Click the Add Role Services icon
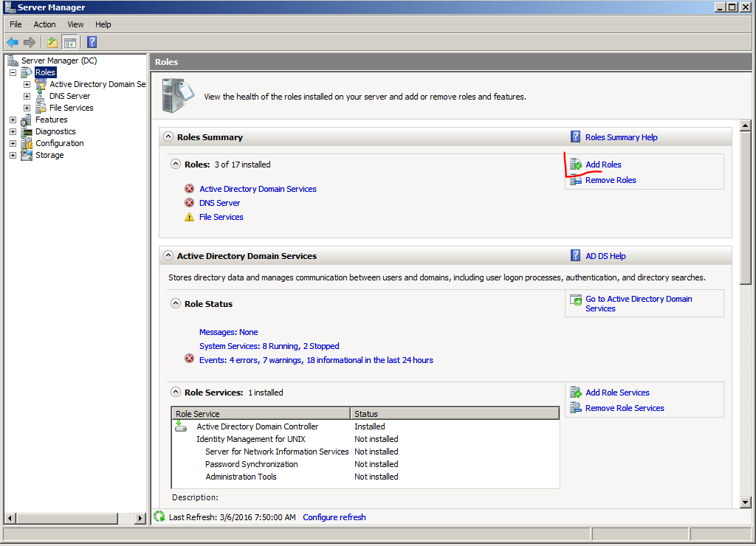 click(576, 393)
